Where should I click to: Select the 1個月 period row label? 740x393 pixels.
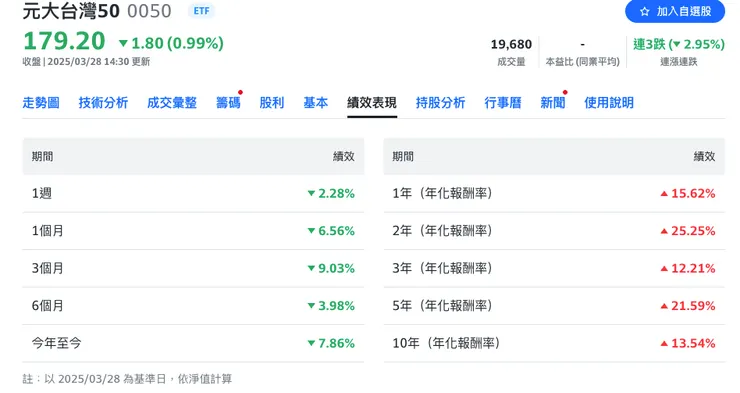click(x=48, y=231)
